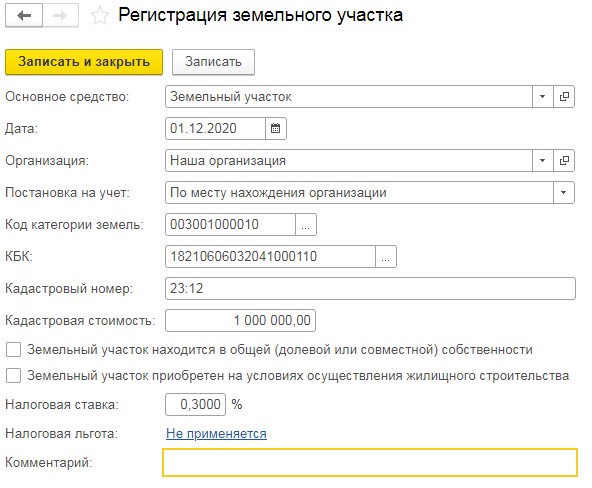Expand the Основное средство dropdown list
Screen dimensions: 592x488
click(x=543, y=97)
